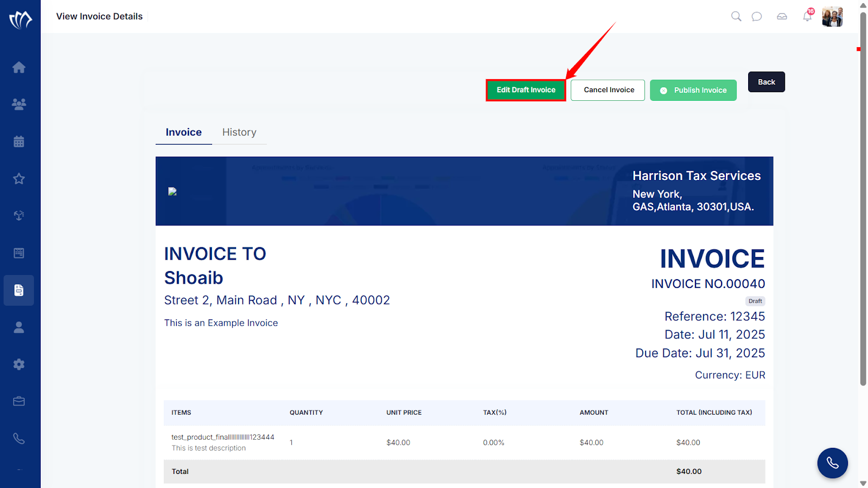Viewport: 868px width, 488px height.
Task: Click the ITEMS column header
Action: (x=181, y=413)
